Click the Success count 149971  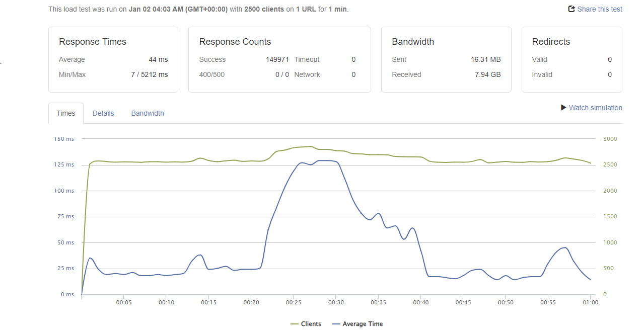coord(277,59)
